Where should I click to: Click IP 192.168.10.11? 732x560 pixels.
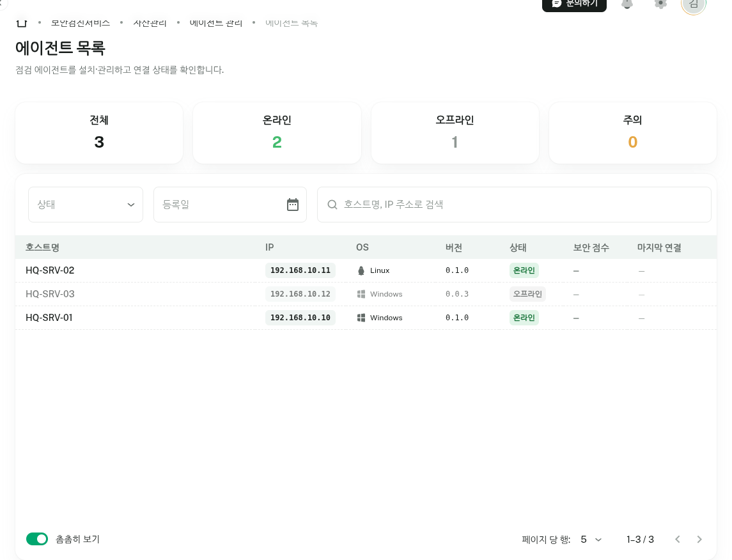pos(300,270)
